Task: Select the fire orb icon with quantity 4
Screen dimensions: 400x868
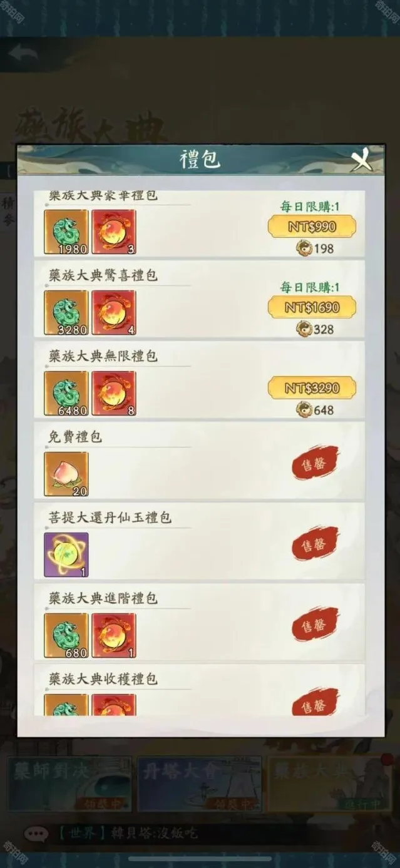Action: (114, 312)
